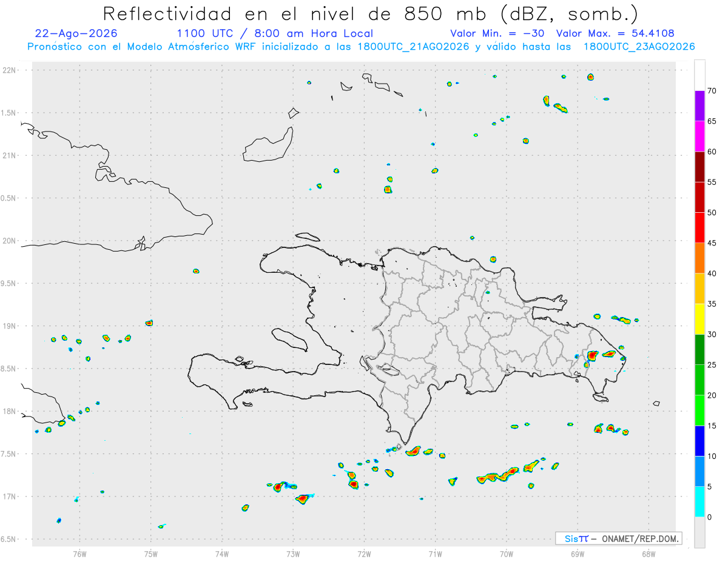The height and width of the screenshot is (562, 728).
Task: Click the '50' colorbar label
Action: (x=712, y=213)
